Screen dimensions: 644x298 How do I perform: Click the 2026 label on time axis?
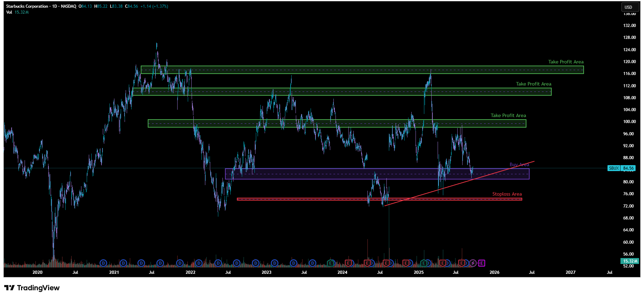pos(494,272)
